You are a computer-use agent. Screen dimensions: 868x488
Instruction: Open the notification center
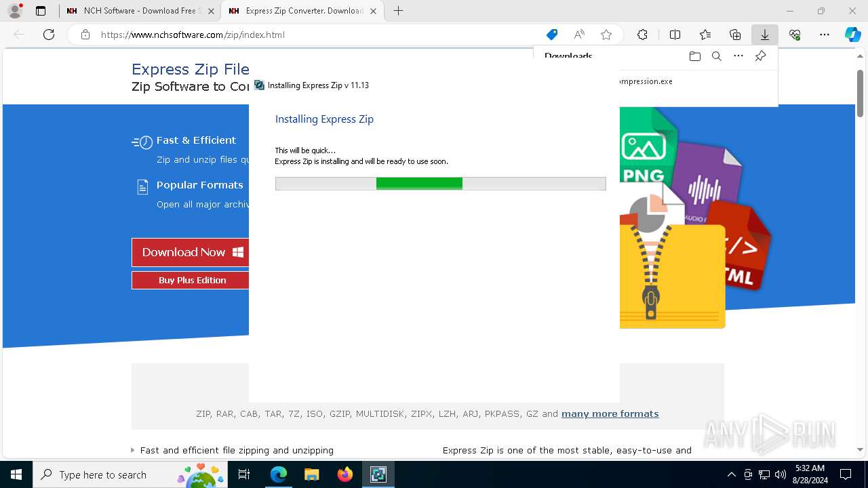coord(846,474)
